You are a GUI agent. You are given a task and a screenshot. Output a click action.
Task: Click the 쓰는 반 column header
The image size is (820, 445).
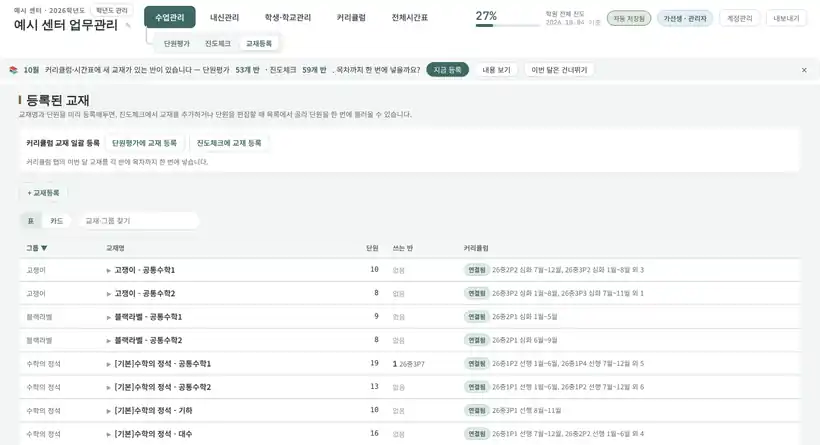coord(403,248)
